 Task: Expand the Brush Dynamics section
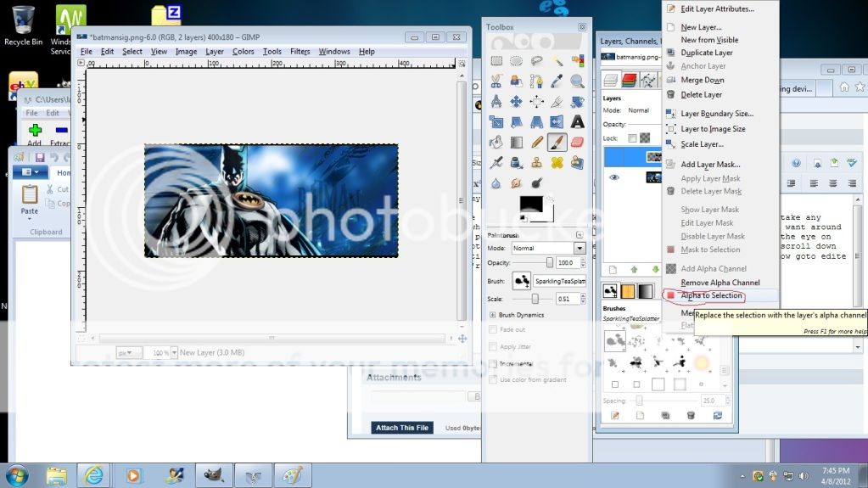[492, 315]
